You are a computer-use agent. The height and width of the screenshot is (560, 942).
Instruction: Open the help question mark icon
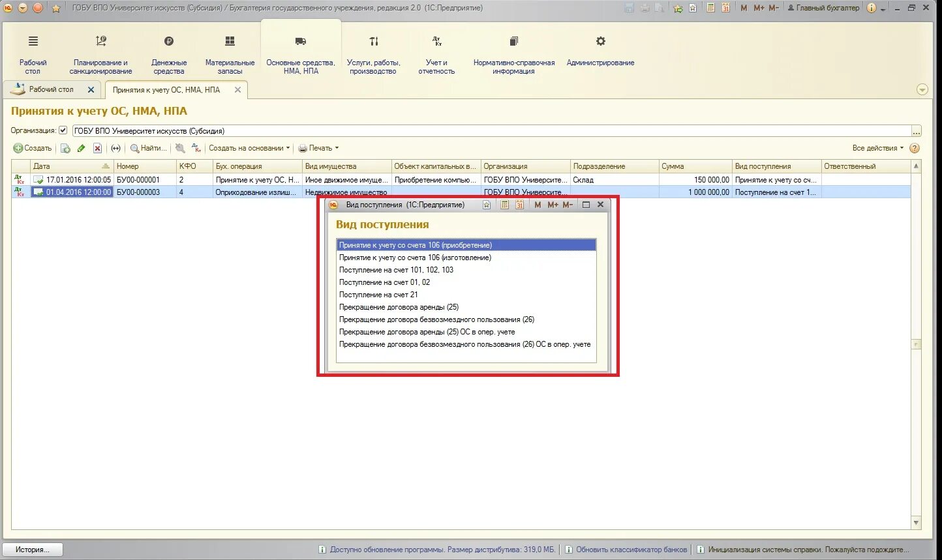point(915,149)
